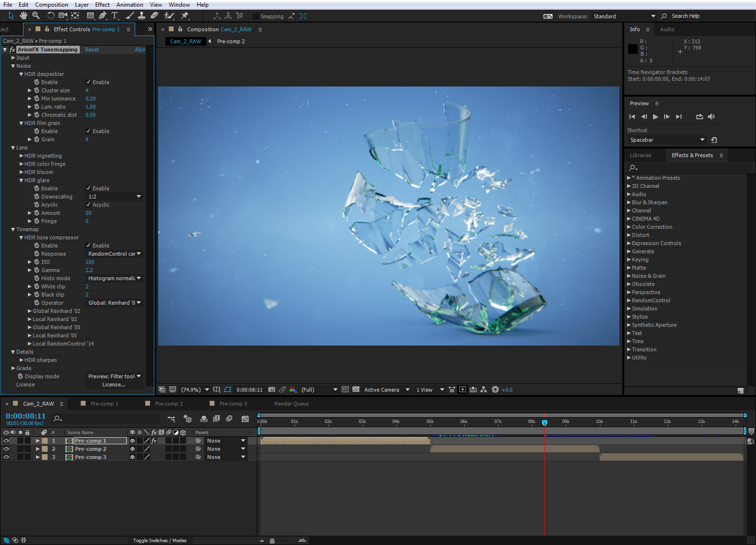Take a snapshot with camera icon
Image resolution: width=756 pixels, height=545 pixels.
(272, 390)
